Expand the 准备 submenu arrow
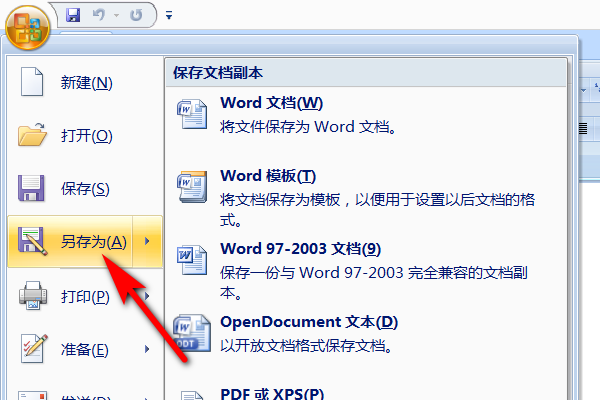Viewport: 600px width, 400px height. pyautogui.click(x=147, y=349)
